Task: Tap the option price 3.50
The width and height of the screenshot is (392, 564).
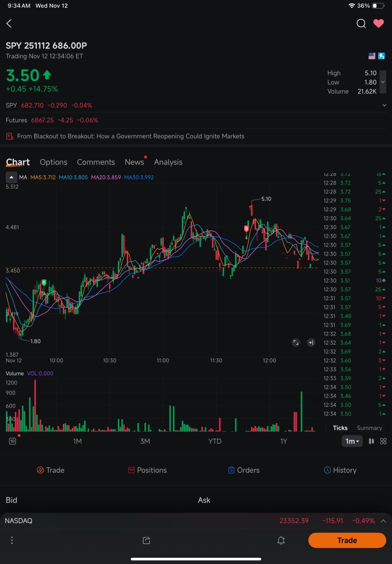Action: pyautogui.click(x=23, y=76)
